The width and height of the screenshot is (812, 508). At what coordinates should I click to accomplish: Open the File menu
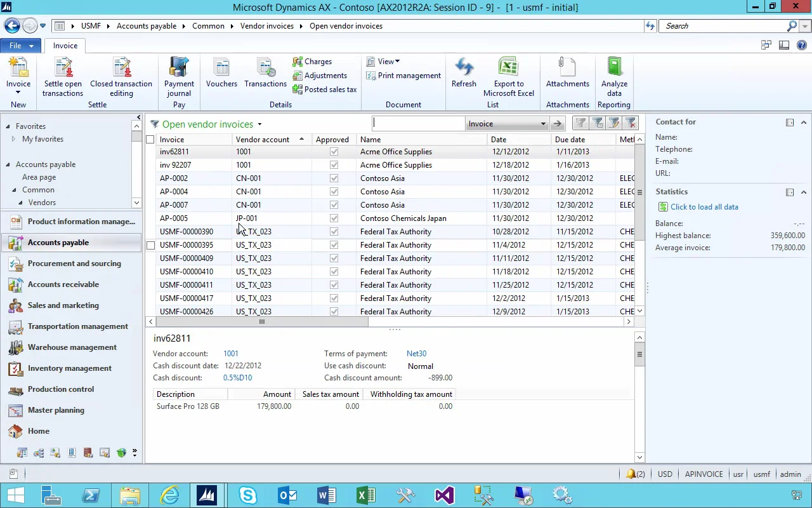tap(15, 46)
